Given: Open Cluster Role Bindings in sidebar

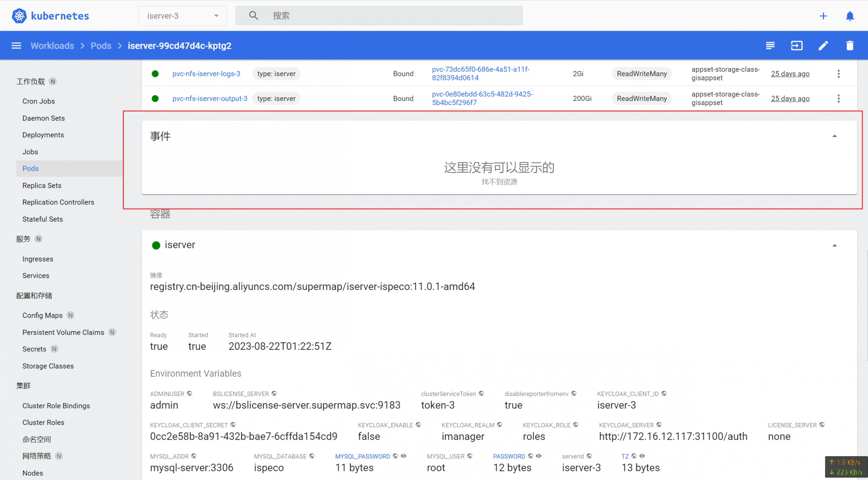Looking at the screenshot, I should point(56,406).
